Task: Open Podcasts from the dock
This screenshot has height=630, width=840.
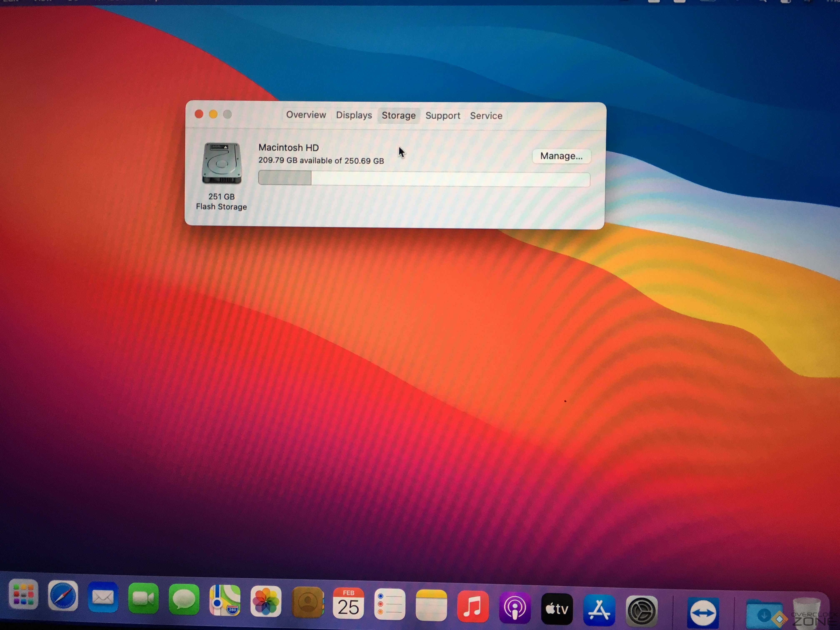Action: pos(515,607)
